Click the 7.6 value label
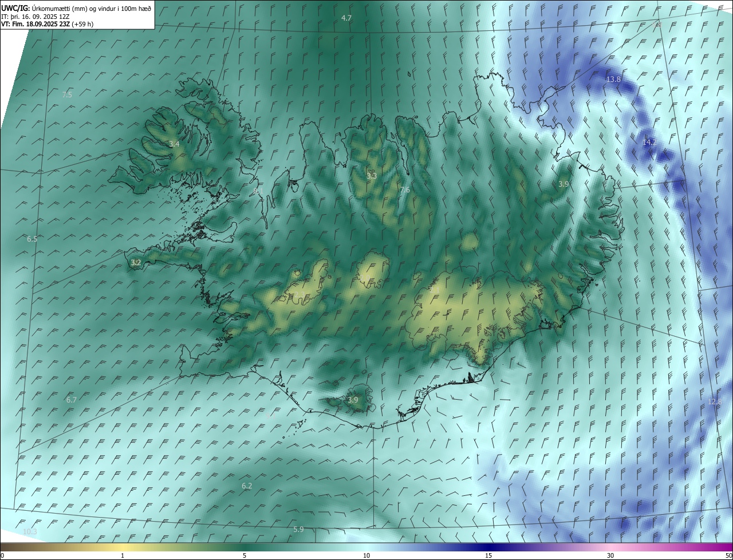This screenshot has height=560, width=733. click(x=405, y=190)
